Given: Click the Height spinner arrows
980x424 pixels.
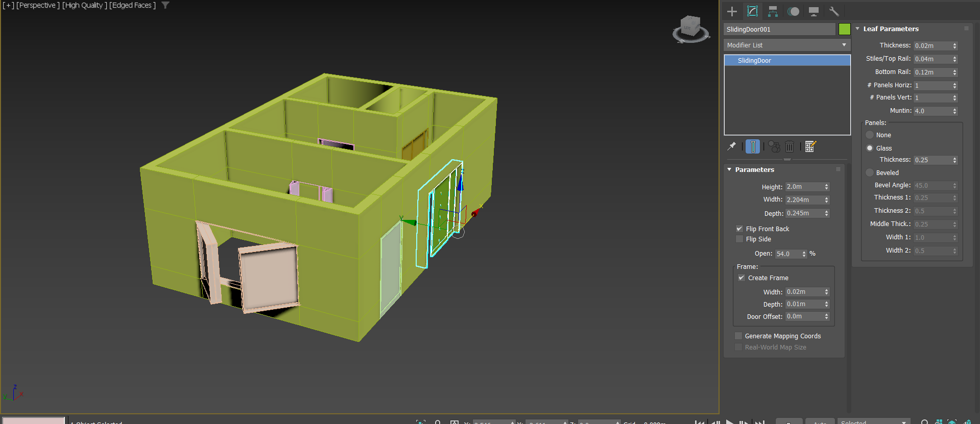Looking at the screenshot, I should coord(827,187).
